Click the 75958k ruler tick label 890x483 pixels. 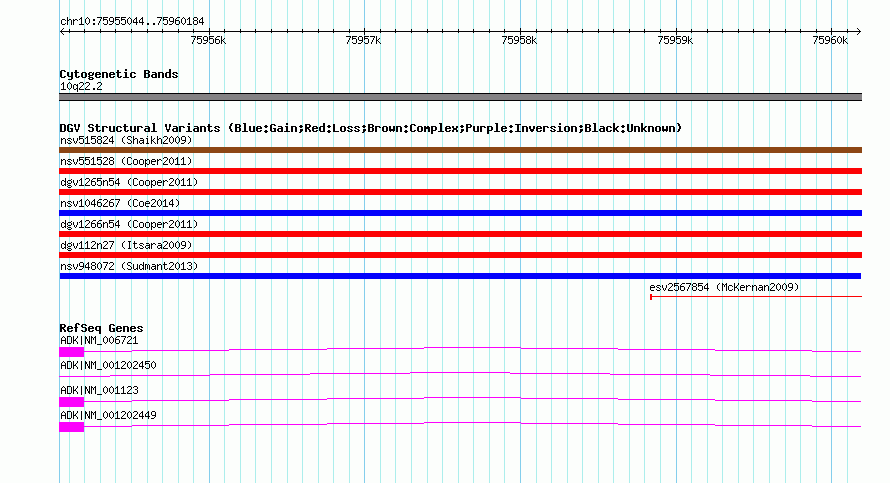[x=519, y=40]
